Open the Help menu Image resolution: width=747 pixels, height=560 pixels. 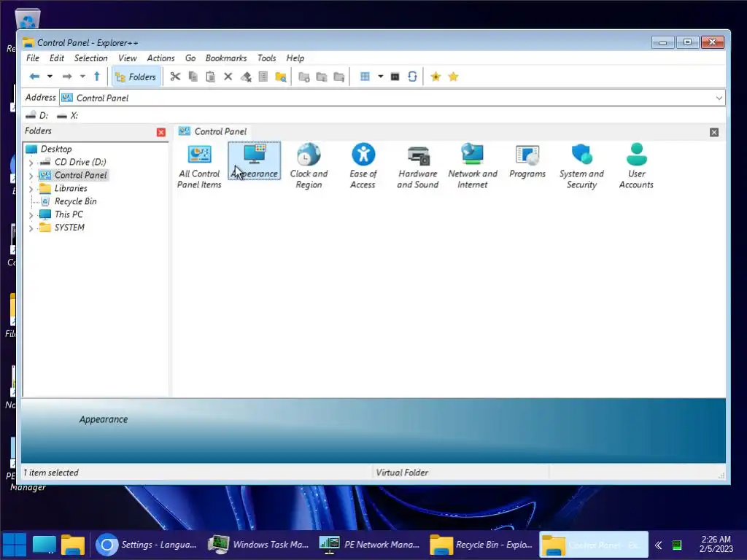295,58
